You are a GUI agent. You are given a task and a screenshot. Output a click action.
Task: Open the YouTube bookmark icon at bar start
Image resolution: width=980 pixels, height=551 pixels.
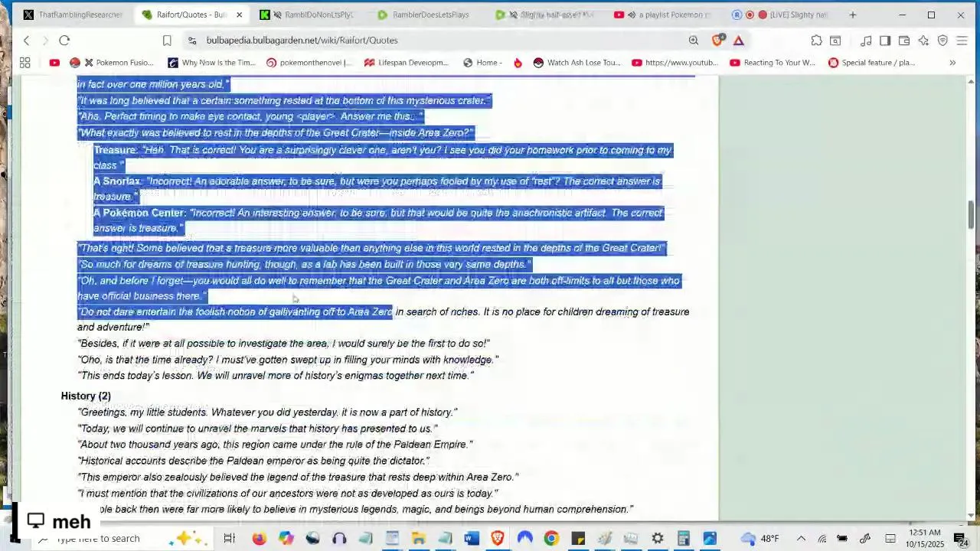[54, 63]
